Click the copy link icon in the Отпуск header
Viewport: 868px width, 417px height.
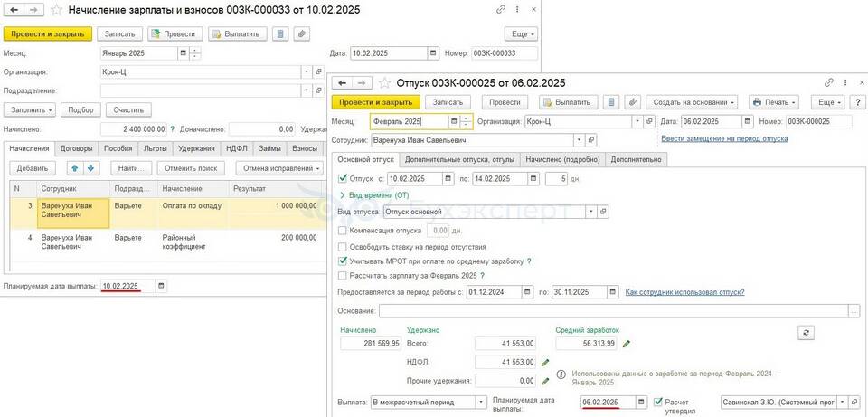(828, 83)
